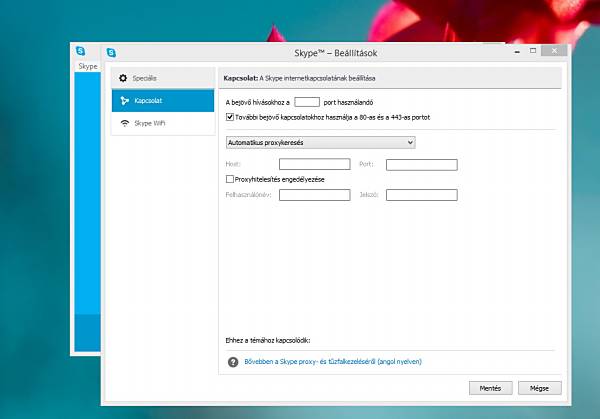Maximize the Skype Beállítások window

pyautogui.click(x=533, y=51)
